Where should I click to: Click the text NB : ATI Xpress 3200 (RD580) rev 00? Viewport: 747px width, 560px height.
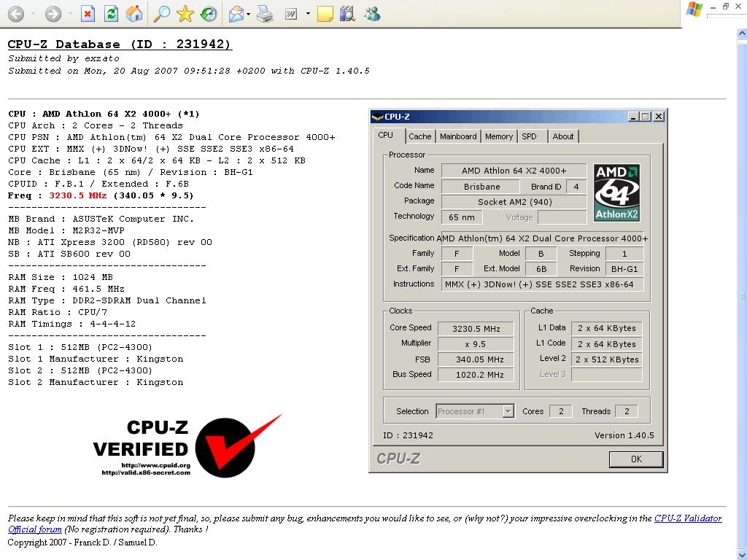pos(110,242)
